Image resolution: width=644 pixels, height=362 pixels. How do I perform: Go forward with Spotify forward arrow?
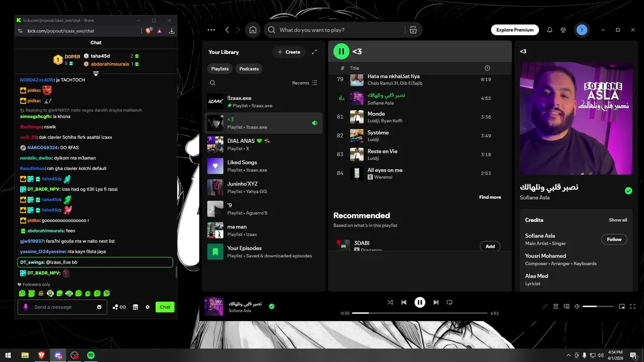238,30
